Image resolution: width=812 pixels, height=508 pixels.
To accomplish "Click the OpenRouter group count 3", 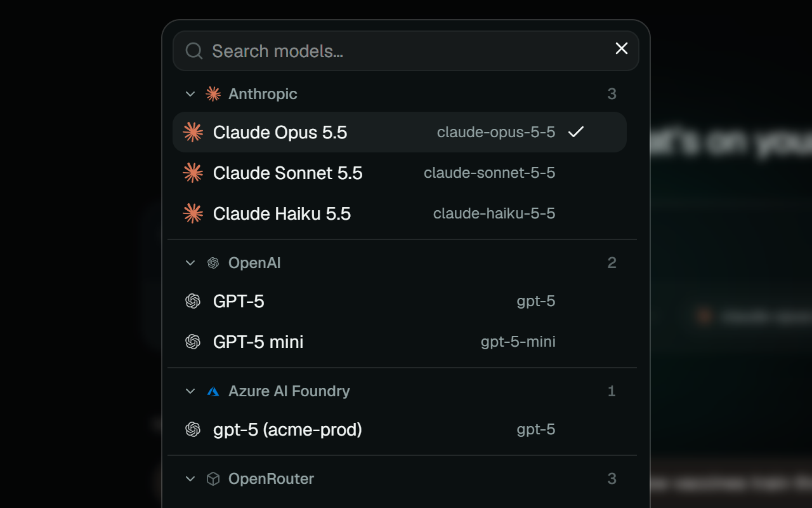I will tap(612, 479).
